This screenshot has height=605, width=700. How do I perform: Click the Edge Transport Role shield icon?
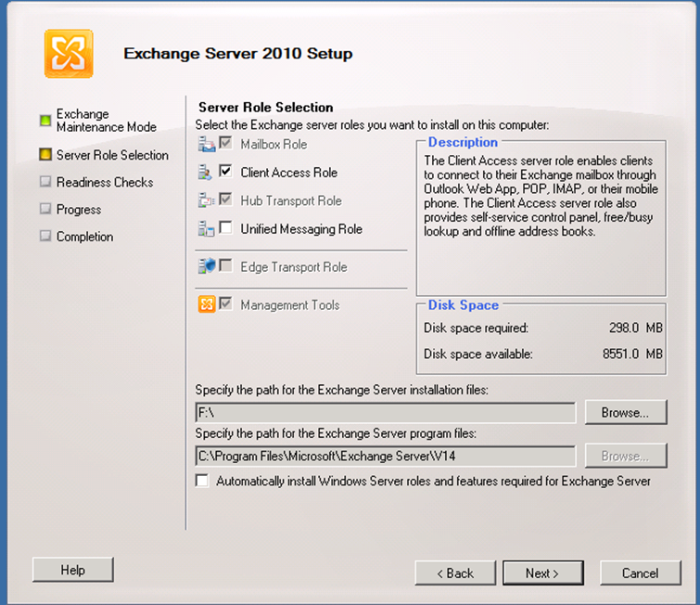pyautogui.click(x=207, y=266)
